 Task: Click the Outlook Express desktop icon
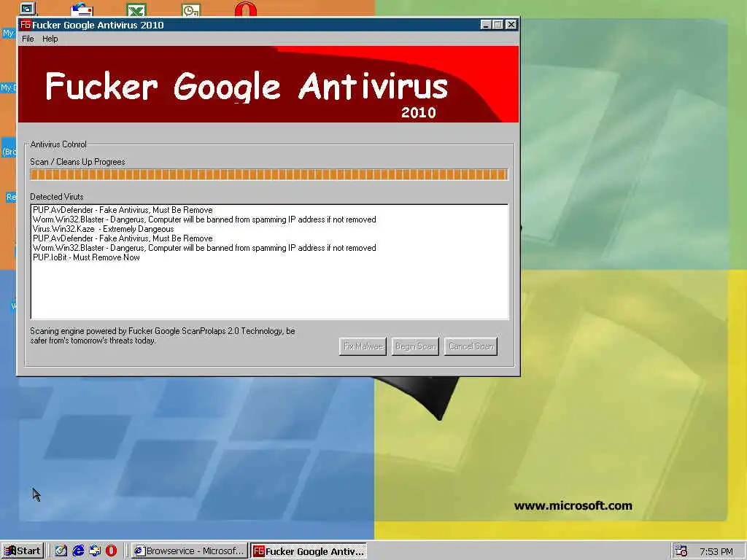82,9
